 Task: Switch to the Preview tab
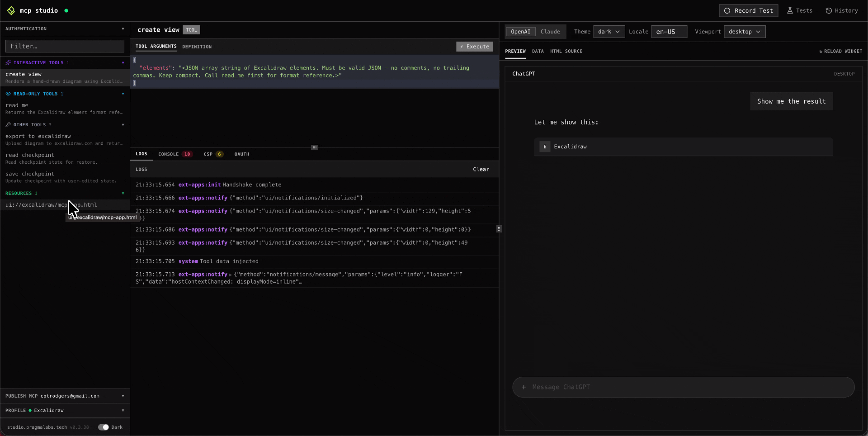(515, 52)
